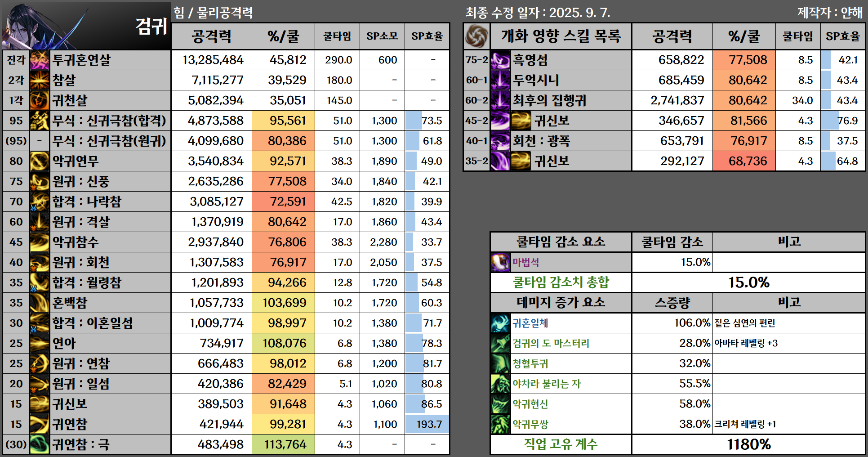Click the 공격력 header in left table

(x=212, y=36)
